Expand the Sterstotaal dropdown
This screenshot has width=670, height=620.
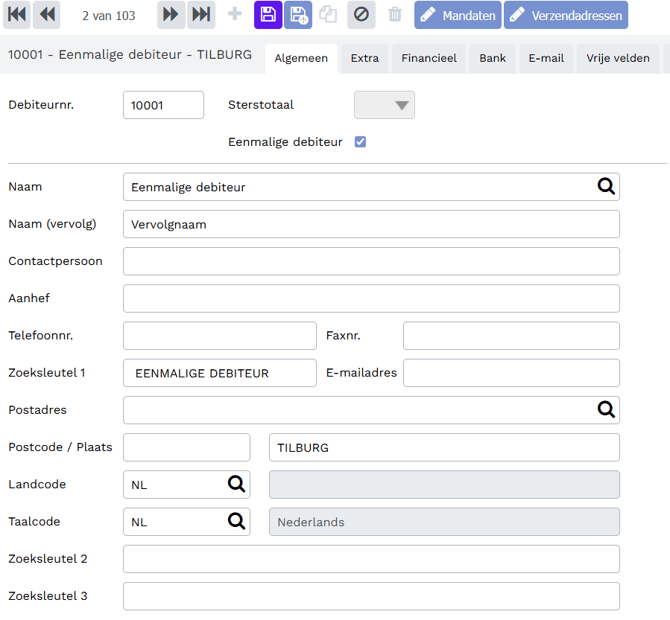click(x=385, y=105)
